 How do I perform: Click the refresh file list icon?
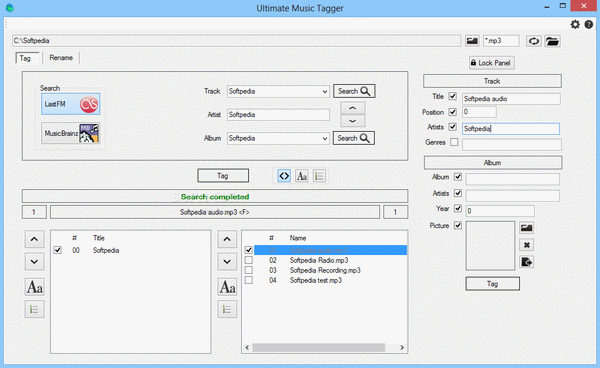pyautogui.click(x=534, y=41)
